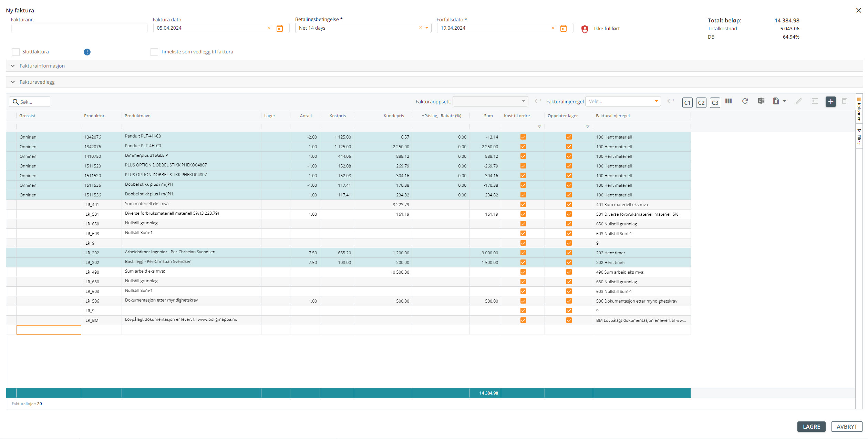This screenshot has width=868, height=439.
Task: Uncheck Kost til ordre for Dimmerplus 315GLE P
Action: pyautogui.click(x=523, y=156)
